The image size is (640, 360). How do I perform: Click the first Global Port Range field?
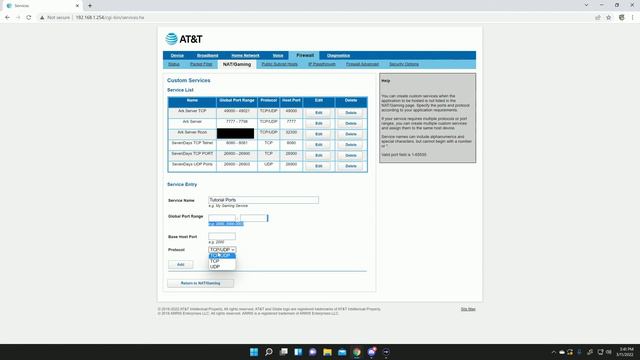click(x=222, y=218)
